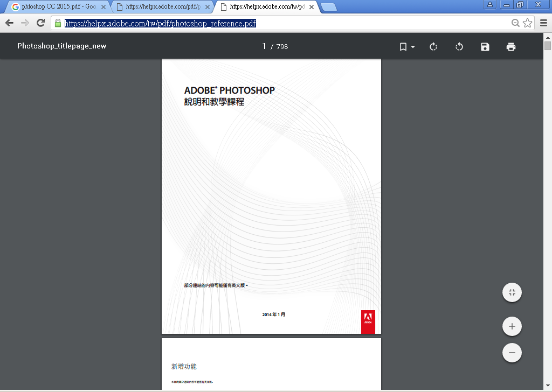
Task: Zoom in with the plus button
Action: click(512, 326)
